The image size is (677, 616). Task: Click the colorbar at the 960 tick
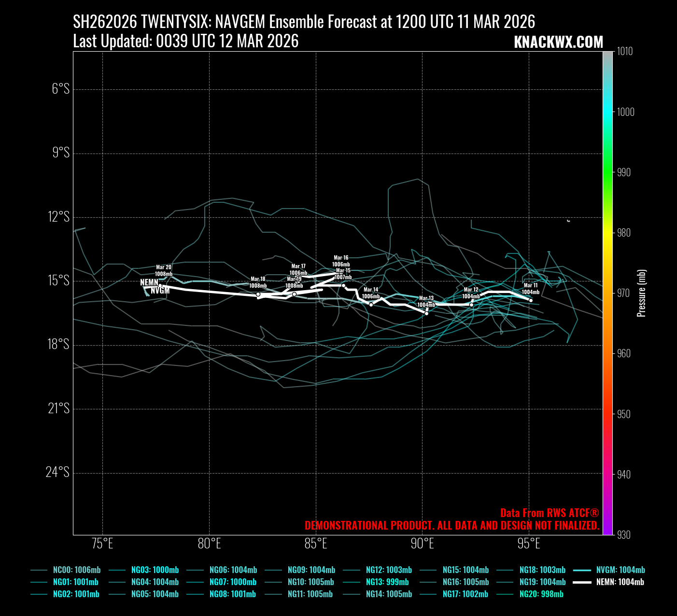tap(607, 353)
